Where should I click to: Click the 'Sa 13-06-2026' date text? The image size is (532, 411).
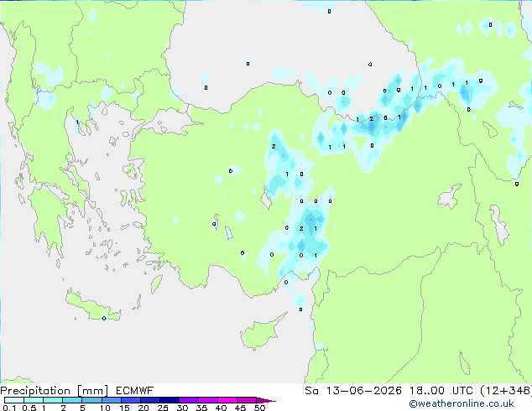click(x=353, y=391)
